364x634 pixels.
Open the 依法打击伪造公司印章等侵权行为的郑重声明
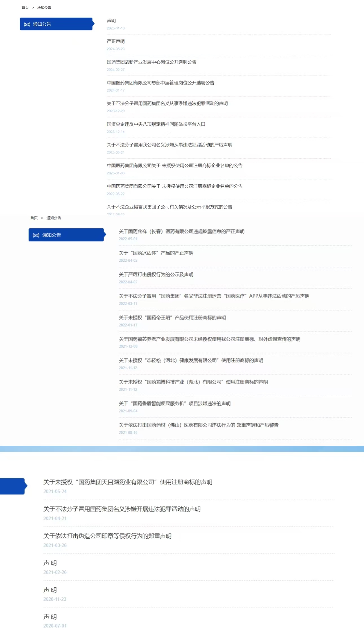(108, 536)
